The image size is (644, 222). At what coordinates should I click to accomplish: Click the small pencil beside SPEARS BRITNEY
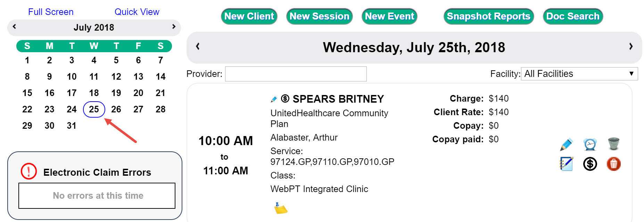coord(274,99)
